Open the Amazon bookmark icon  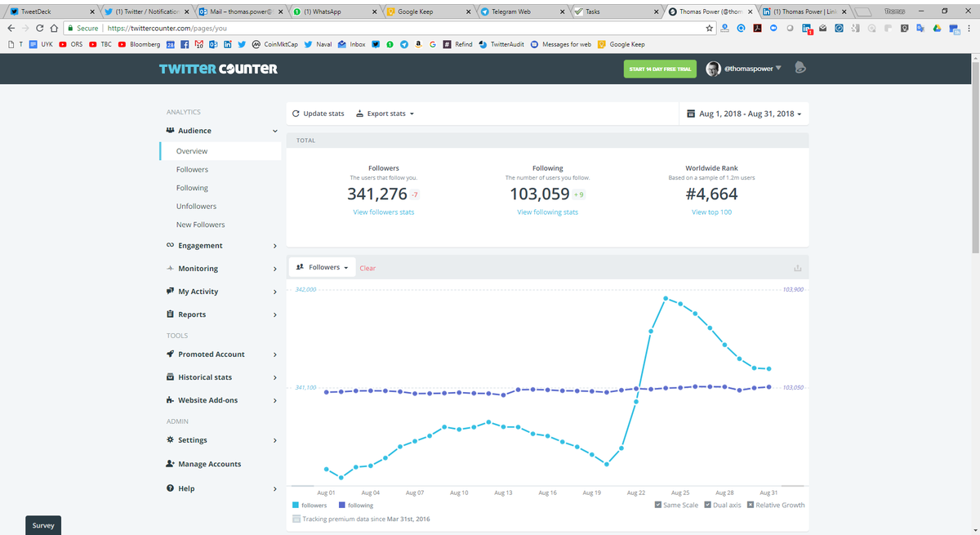[418, 44]
